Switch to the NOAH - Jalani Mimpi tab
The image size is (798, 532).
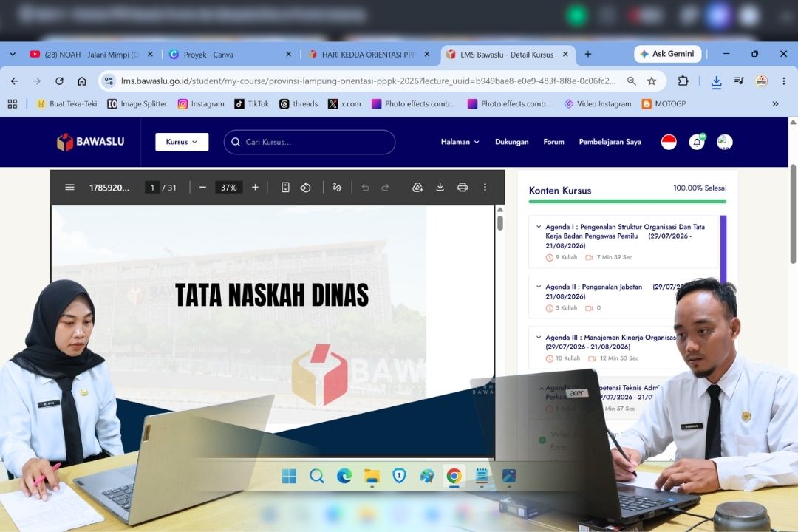coord(92,55)
